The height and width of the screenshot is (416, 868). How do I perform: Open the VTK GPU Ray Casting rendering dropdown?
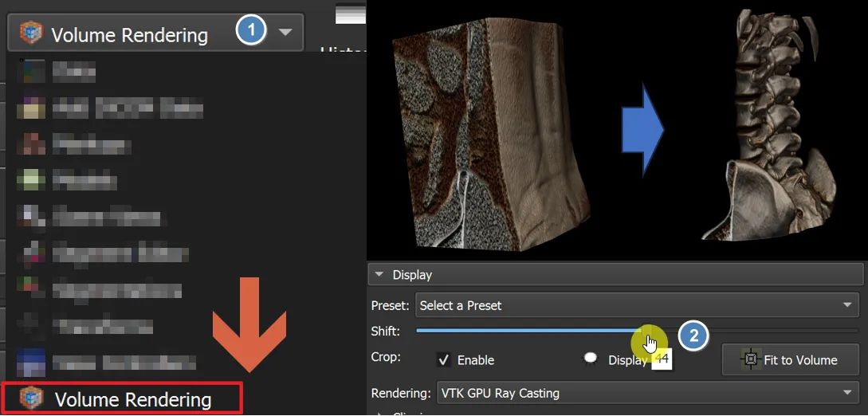point(647,394)
